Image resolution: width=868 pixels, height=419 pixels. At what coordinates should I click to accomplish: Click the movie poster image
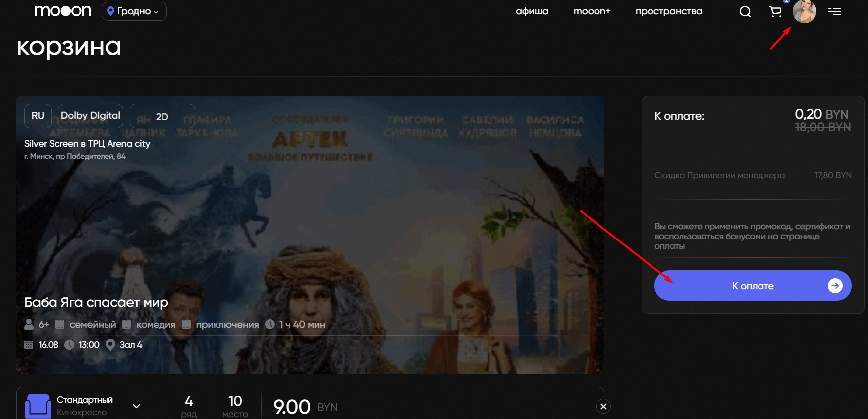click(310, 235)
